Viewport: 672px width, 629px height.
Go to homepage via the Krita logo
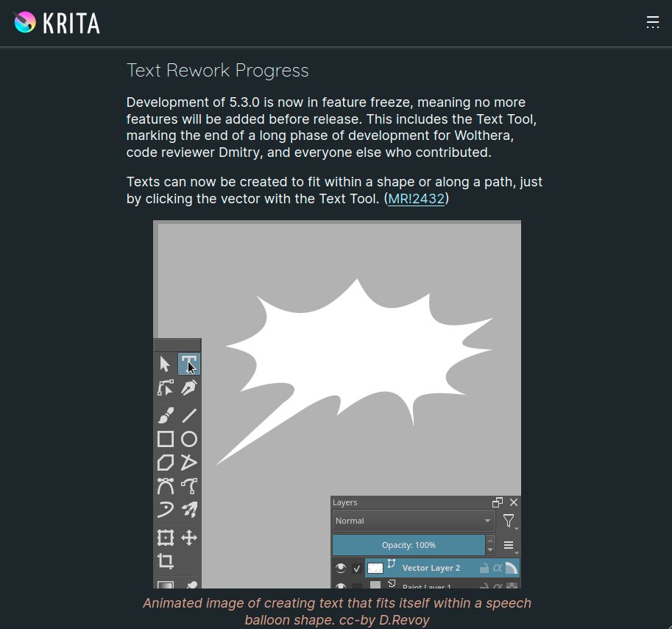pyautogui.click(x=57, y=23)
